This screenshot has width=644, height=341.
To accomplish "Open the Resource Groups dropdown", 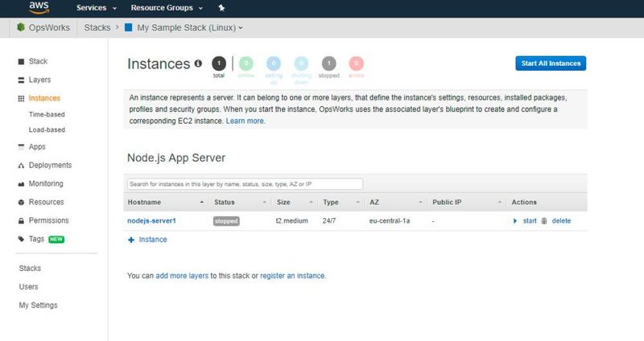I will [x=167, y=8].
